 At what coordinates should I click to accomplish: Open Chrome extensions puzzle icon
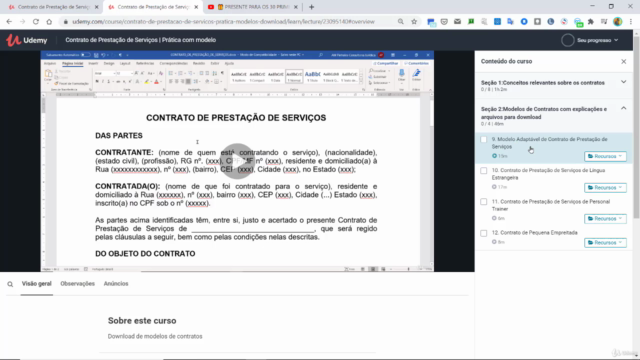coord(591,22)
